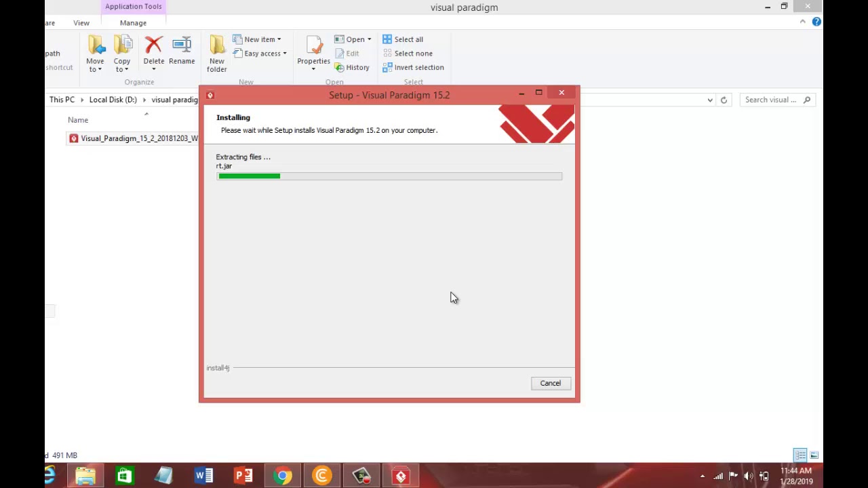Click the volume speaker tray icon

coord(749,476)
